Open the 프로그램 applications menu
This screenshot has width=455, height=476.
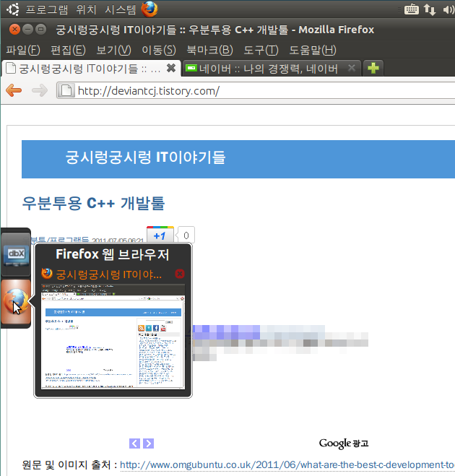(x=47, y=9)
